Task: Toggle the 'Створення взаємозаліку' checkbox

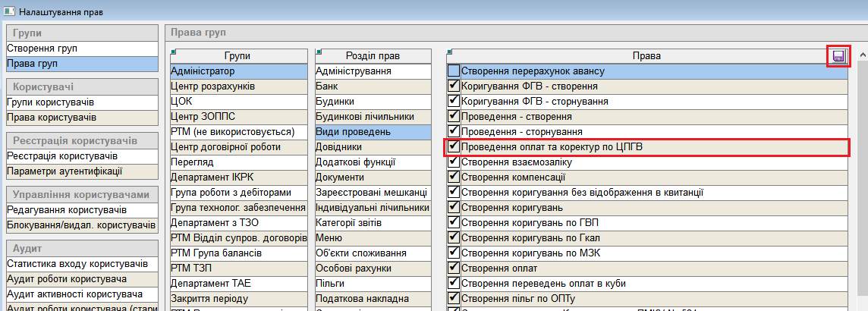Action: coord(454,162)
